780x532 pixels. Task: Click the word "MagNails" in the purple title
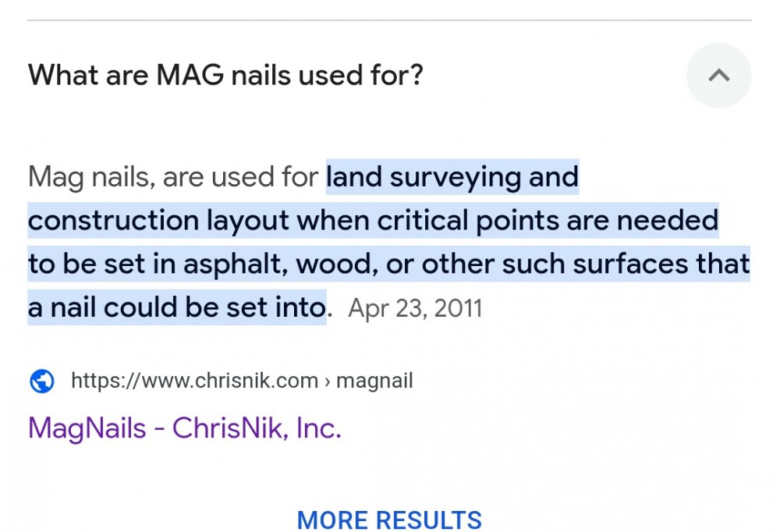[x=87, y=428]
